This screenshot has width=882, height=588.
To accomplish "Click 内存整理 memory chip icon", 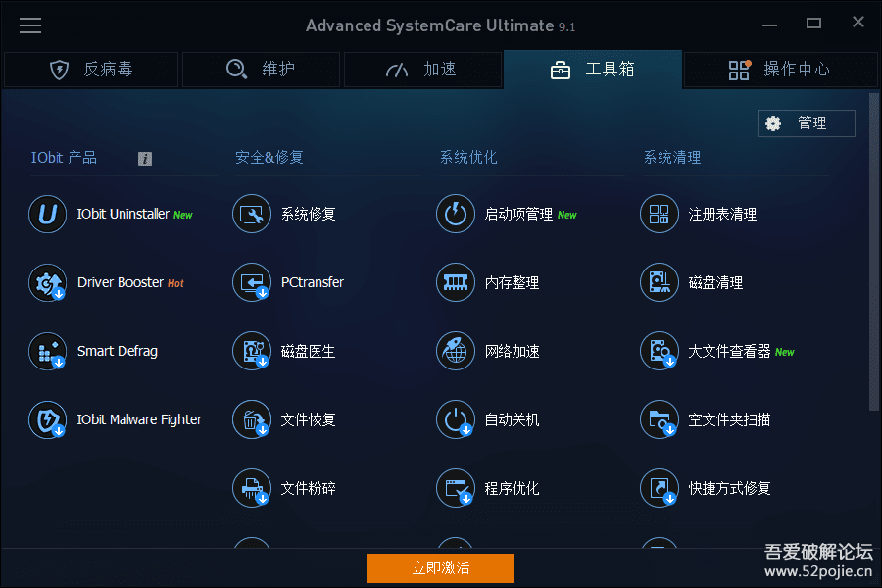I will 456,282.
